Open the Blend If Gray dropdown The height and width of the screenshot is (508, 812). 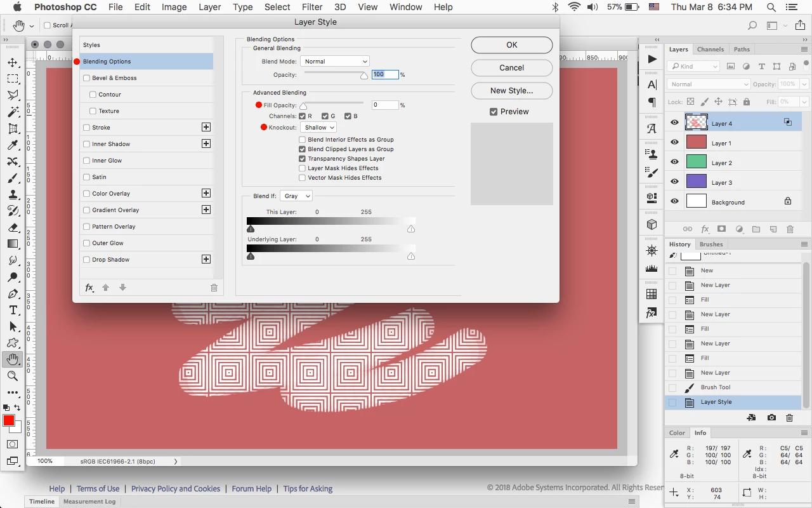[296, 196]
